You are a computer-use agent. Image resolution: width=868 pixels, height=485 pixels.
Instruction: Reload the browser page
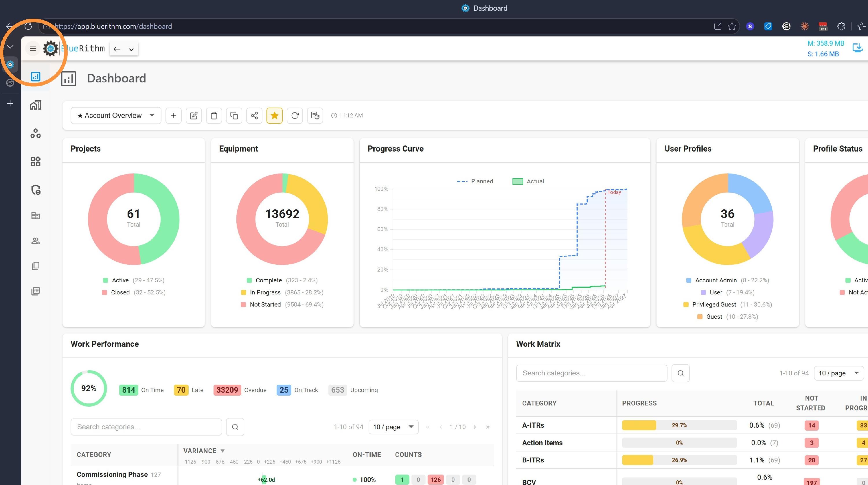[x=28, y=26]
